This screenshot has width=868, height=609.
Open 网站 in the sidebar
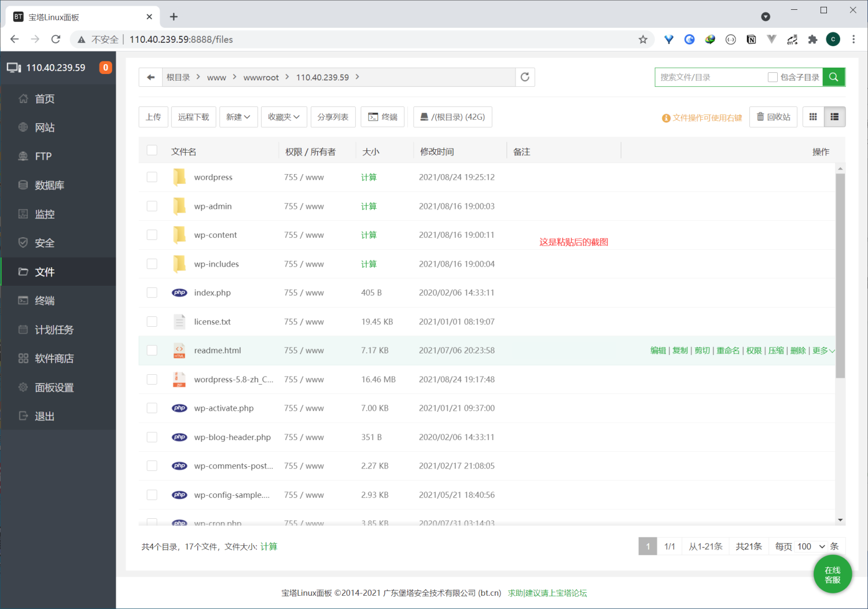point(58,127)
